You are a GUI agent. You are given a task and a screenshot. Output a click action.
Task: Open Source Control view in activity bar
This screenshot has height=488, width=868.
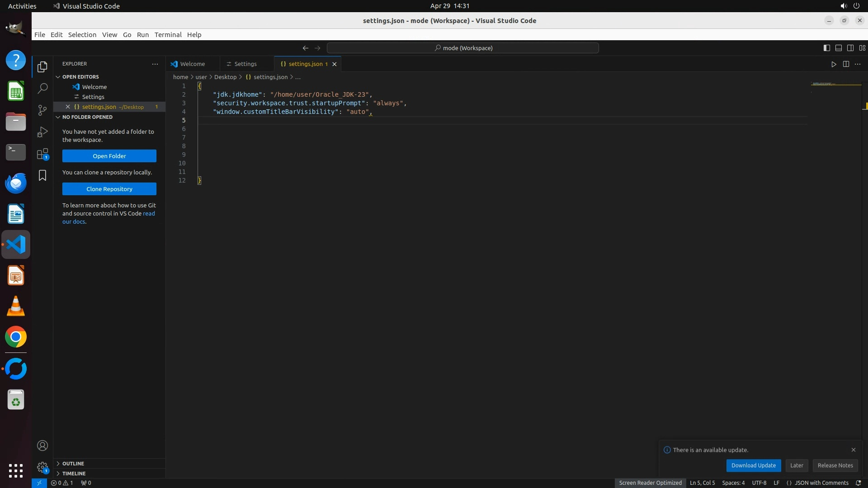pyautogui.click(x=42, y=110)
